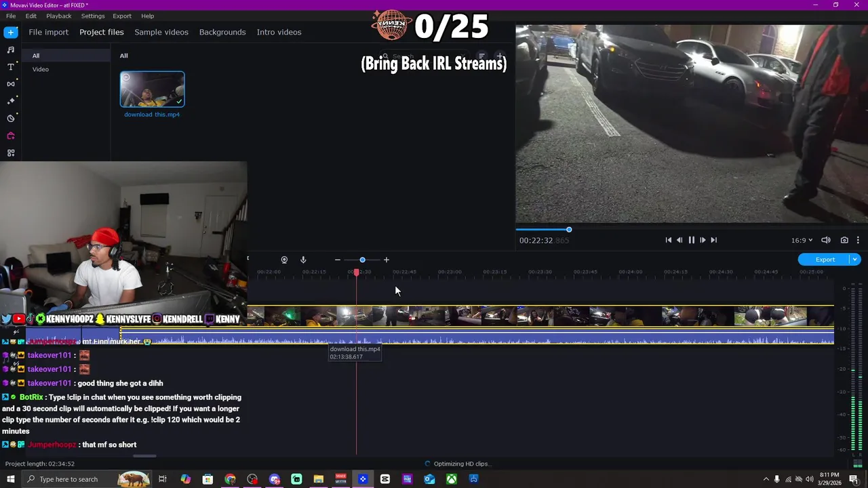This screenshot has height=488, width=868.
Task: Click the Type here to search box
Action: 88,479
